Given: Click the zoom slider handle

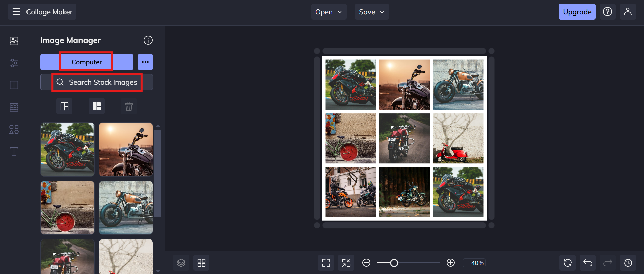Looking at the screenshot, I should (394, 263).
